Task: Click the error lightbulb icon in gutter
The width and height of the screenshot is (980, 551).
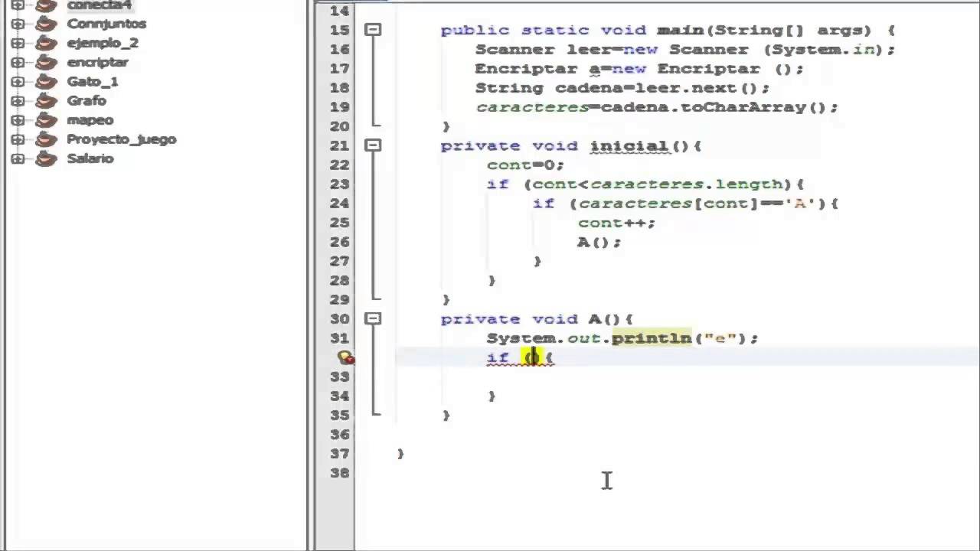Action: click(346, 357)
